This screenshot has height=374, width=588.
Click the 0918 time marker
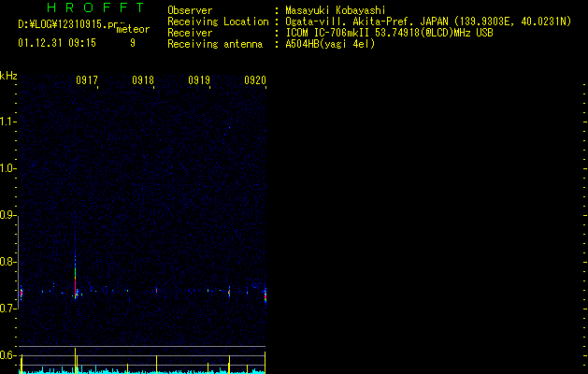coord(143,80)
